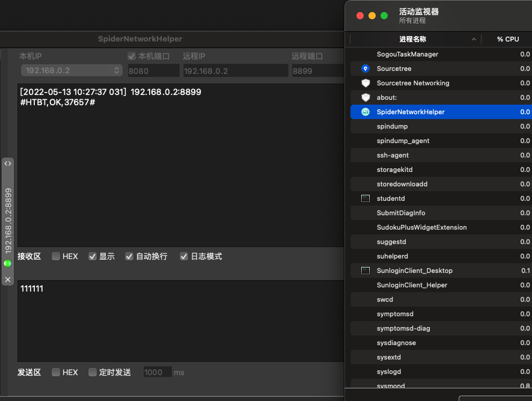Select the symptomsd-diag process row

point(441,328)
